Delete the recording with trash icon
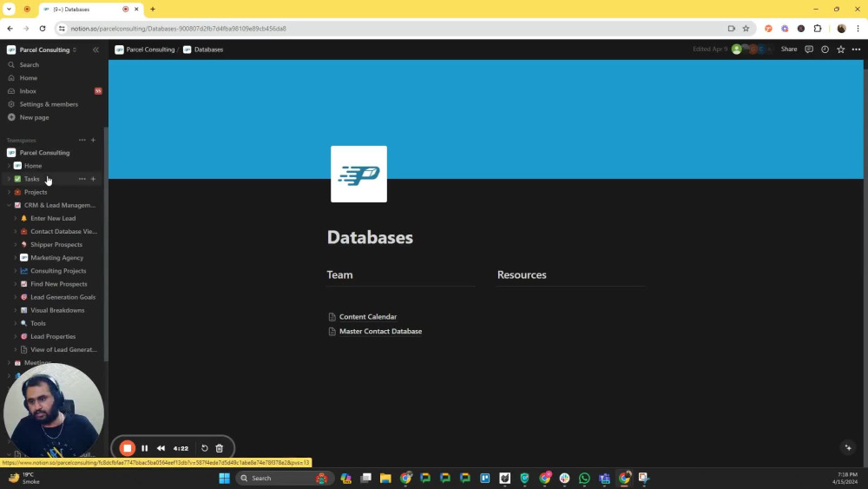 pos(220,448)
